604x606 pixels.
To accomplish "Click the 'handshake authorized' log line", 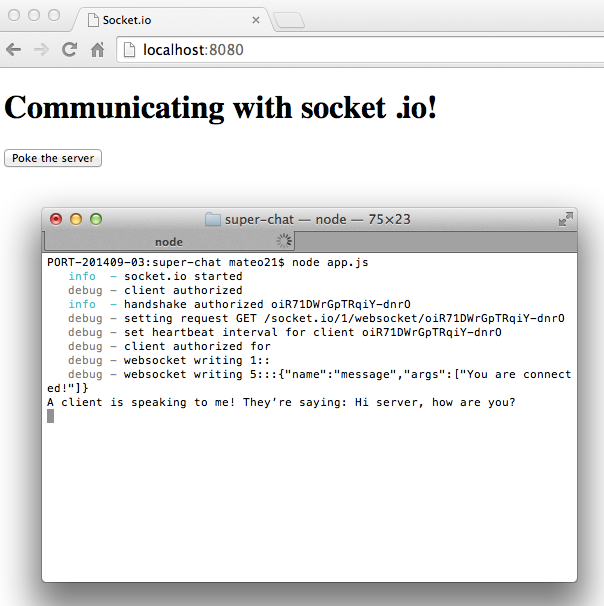I will tap(239, 304).
